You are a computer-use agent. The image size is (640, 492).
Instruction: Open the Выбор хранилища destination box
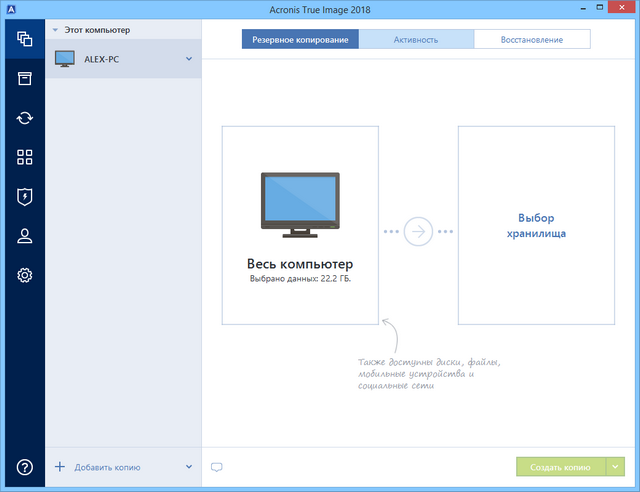(x=536, y=225)
